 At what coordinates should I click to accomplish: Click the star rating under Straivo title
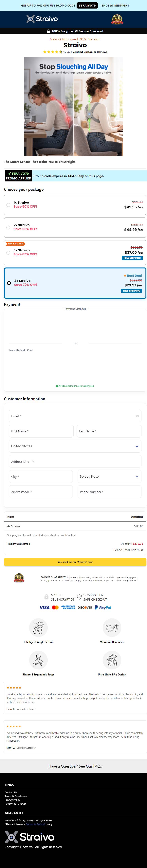[52, 52]
